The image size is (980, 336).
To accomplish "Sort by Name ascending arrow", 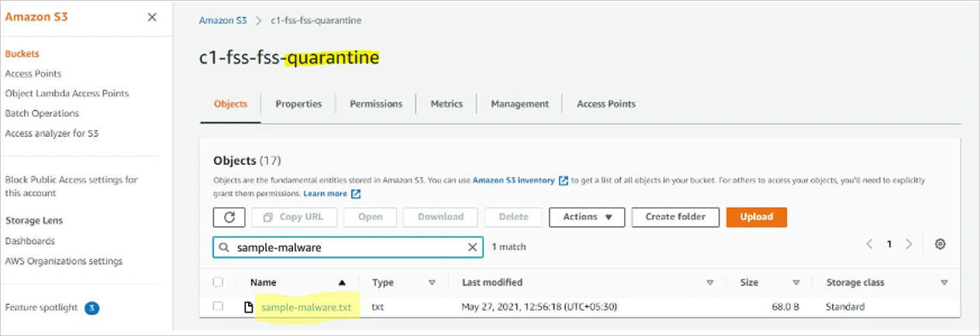I will pos(342,283).
